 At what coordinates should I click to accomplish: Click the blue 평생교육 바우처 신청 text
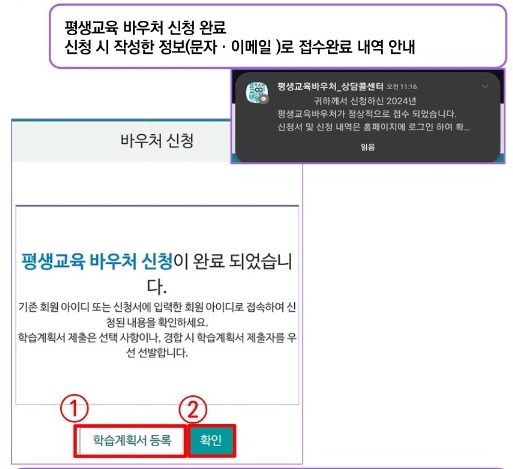tap(97, 261)
